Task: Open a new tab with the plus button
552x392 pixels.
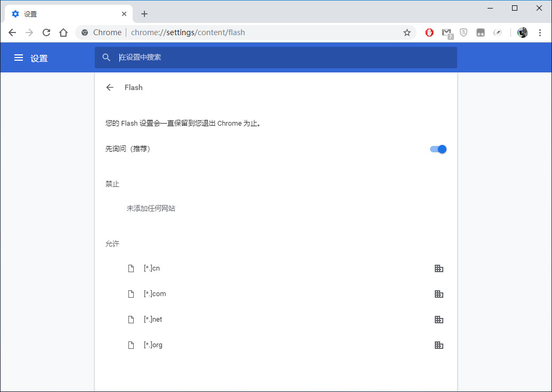Action: coord(144,13)
